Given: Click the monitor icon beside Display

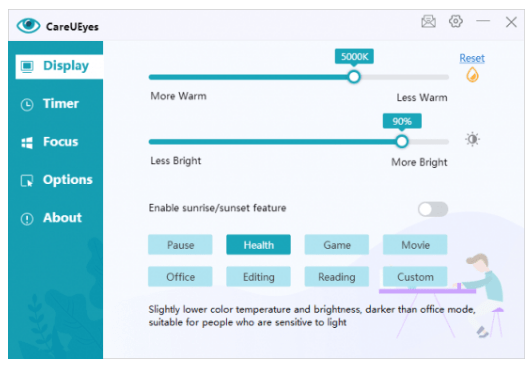Looking at the screenshot, I should pos(27,66).
